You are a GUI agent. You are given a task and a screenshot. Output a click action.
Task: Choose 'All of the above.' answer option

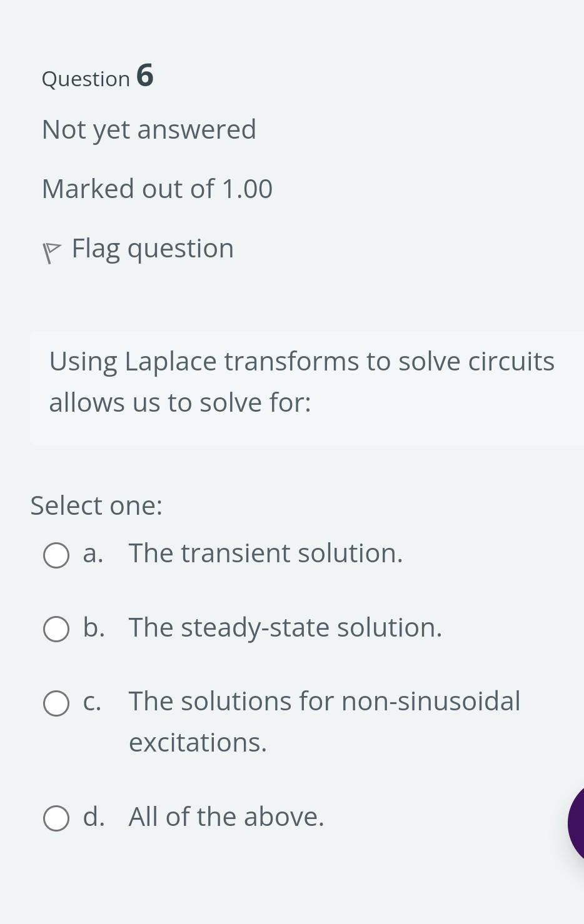[x=226, y=817]
